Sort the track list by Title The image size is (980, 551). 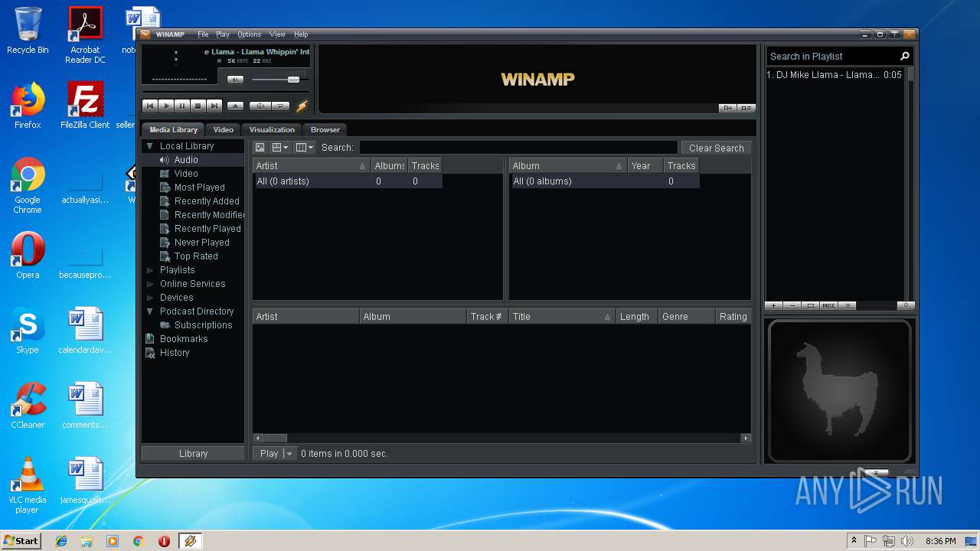pyautogui.click(x=562, y=317)
